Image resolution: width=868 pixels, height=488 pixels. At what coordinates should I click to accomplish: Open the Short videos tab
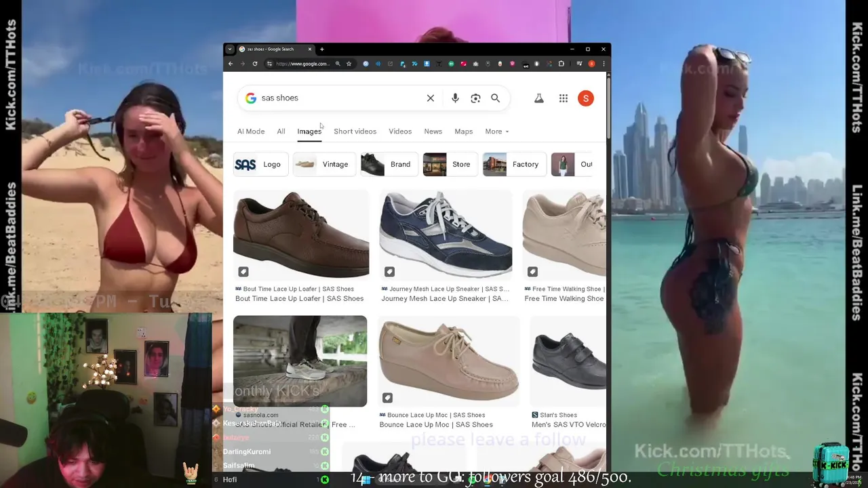point(355,131)
